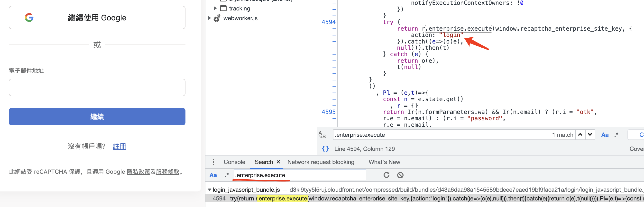Click line number 4594 in gutter
Image resolution: width=644 pixels, height=207 pixels.
click(x=329, y=22)
